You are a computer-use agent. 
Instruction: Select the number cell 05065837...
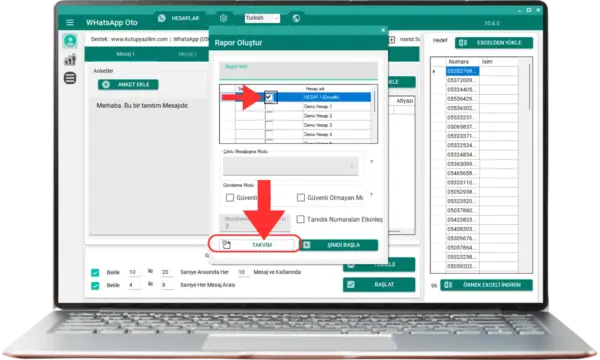462,127
